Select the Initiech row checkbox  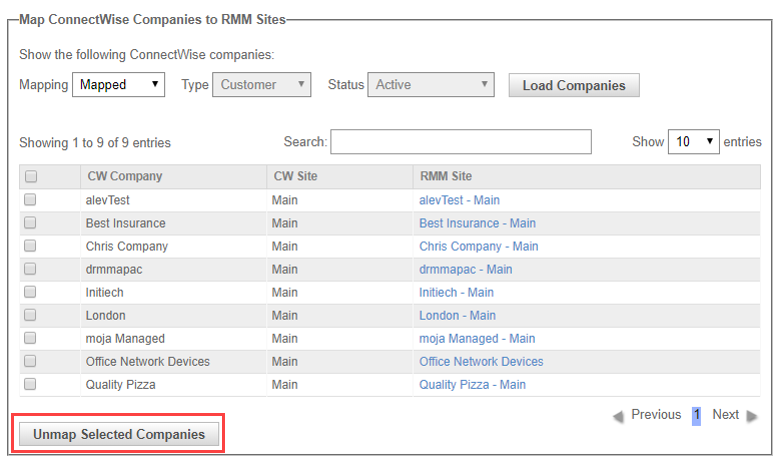(x=30, y=292)
